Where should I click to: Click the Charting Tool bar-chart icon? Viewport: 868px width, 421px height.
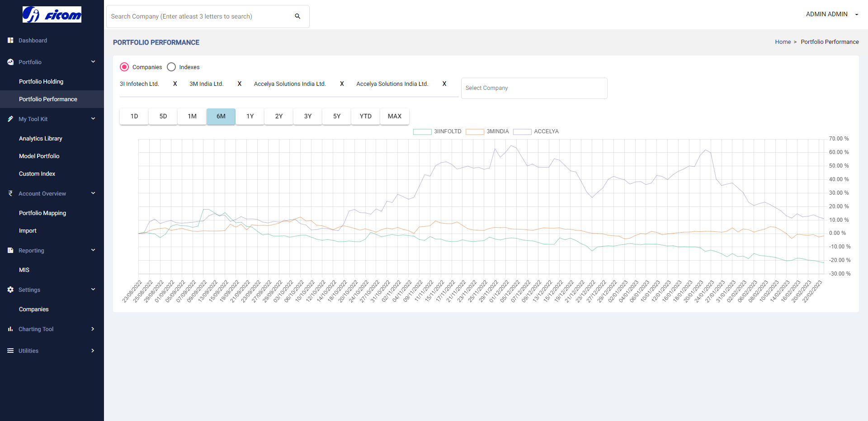10,329
